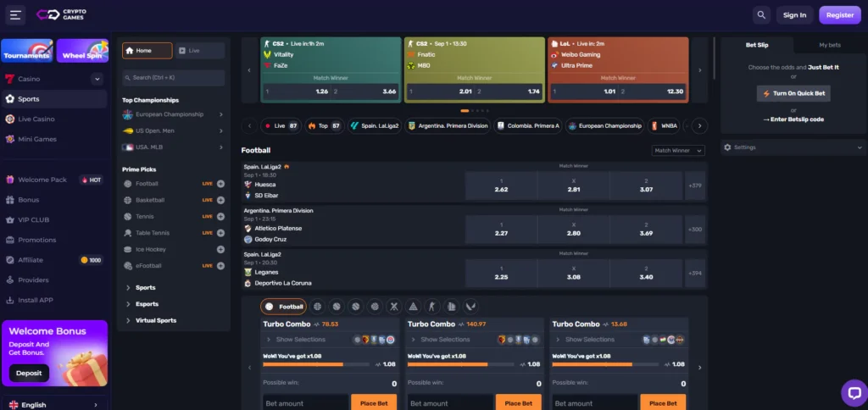
Task: Pick Ultra Prime odds 12.30 in LoL card
Action: click(x=652, y=91)
